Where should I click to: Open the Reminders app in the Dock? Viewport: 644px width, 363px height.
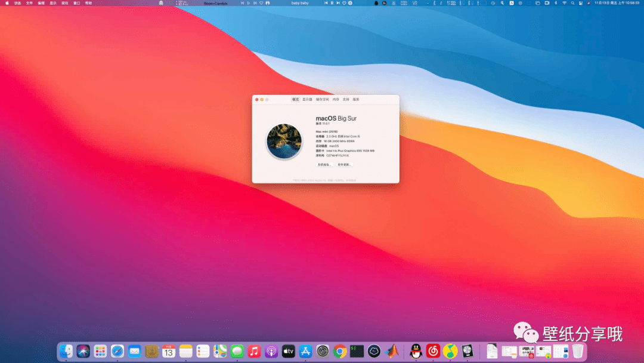click(203, 351)
